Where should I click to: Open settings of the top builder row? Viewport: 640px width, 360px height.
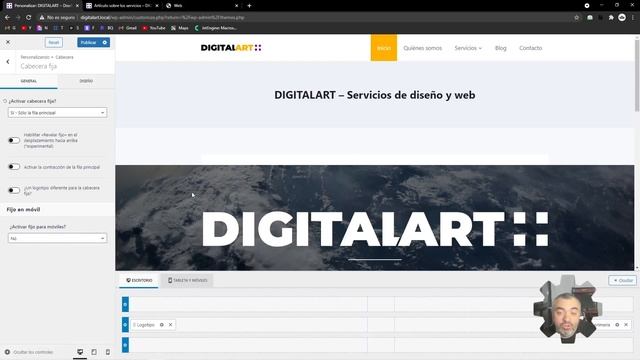[x=125, y=304]
